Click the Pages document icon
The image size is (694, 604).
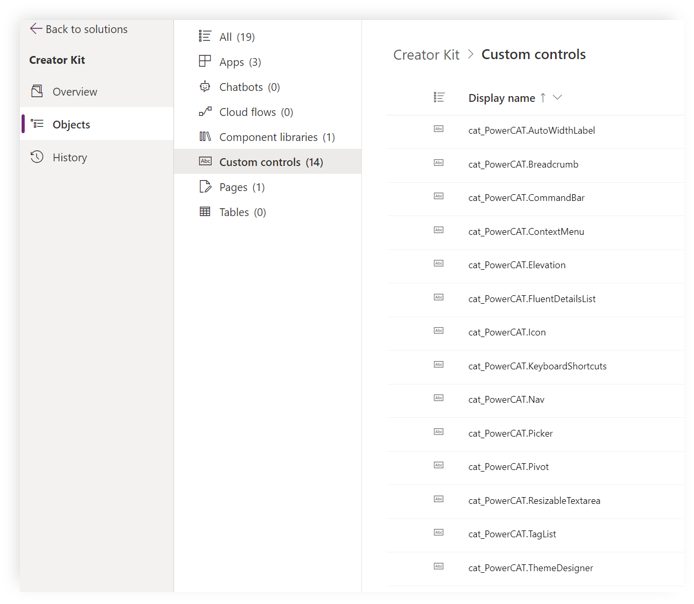point(205,187)
